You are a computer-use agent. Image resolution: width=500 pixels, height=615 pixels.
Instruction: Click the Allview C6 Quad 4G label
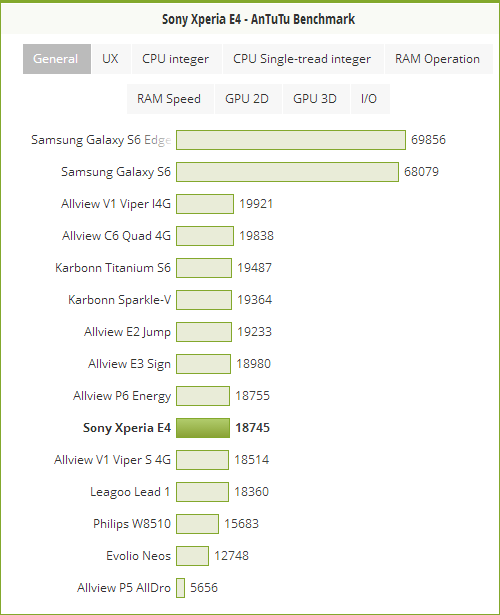[x=116, y=236]
